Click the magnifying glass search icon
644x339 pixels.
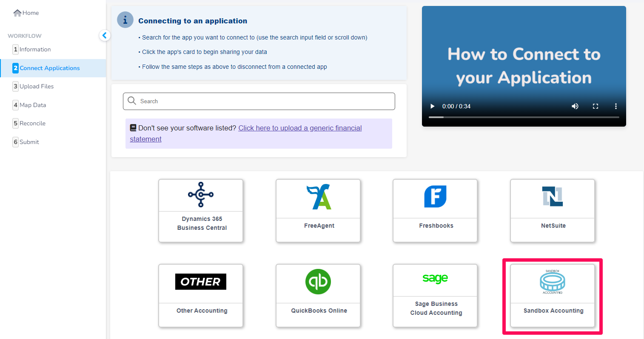[132, 101]
